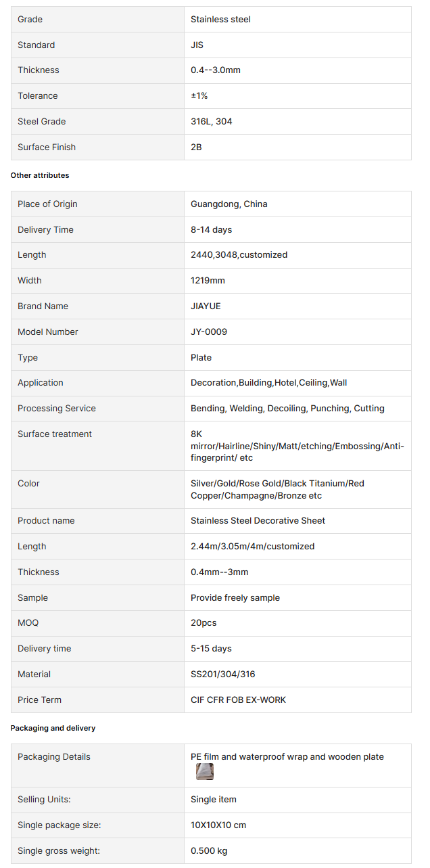Select the 'Stainless Steel Decorative Sheet' product name
Image resolution: width=430 pixels, height=868 pixels.
tap(258, 521)
